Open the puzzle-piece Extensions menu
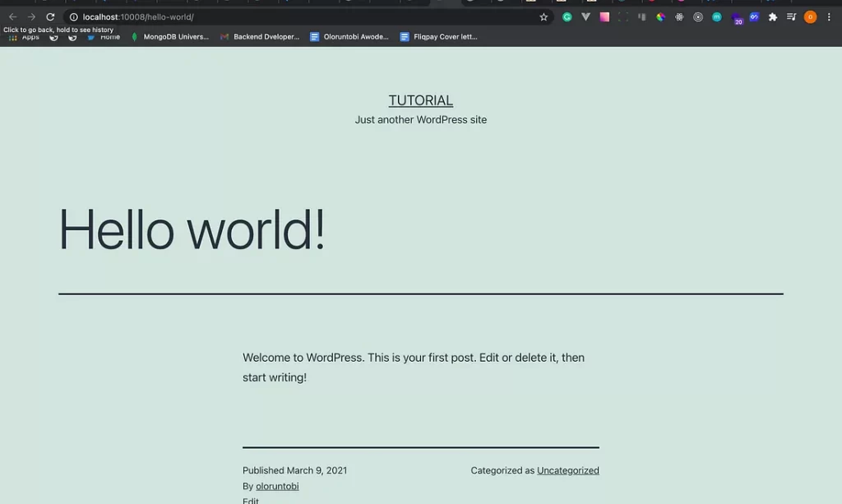842x504 pixels. pos(773,16)
